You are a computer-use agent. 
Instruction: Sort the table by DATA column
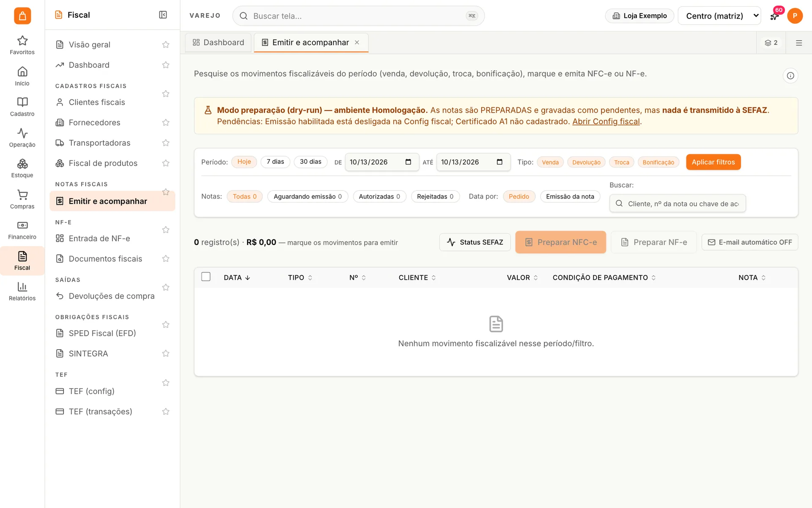coord(237,278)
